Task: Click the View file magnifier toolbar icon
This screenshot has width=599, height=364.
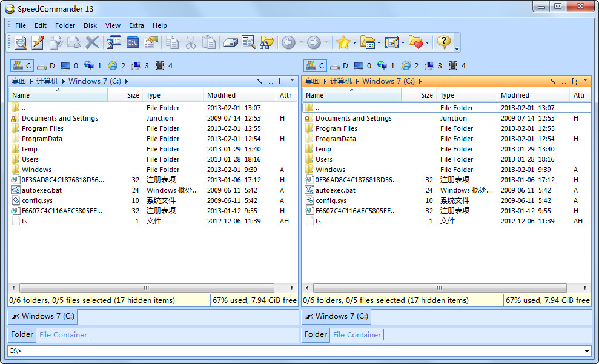Action: (x=20, y=42)
